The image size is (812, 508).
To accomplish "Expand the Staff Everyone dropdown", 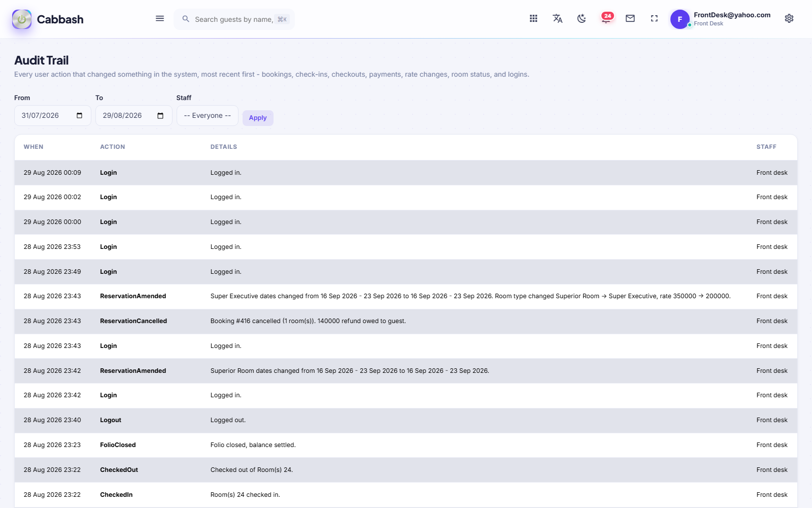I will point(207,115).
